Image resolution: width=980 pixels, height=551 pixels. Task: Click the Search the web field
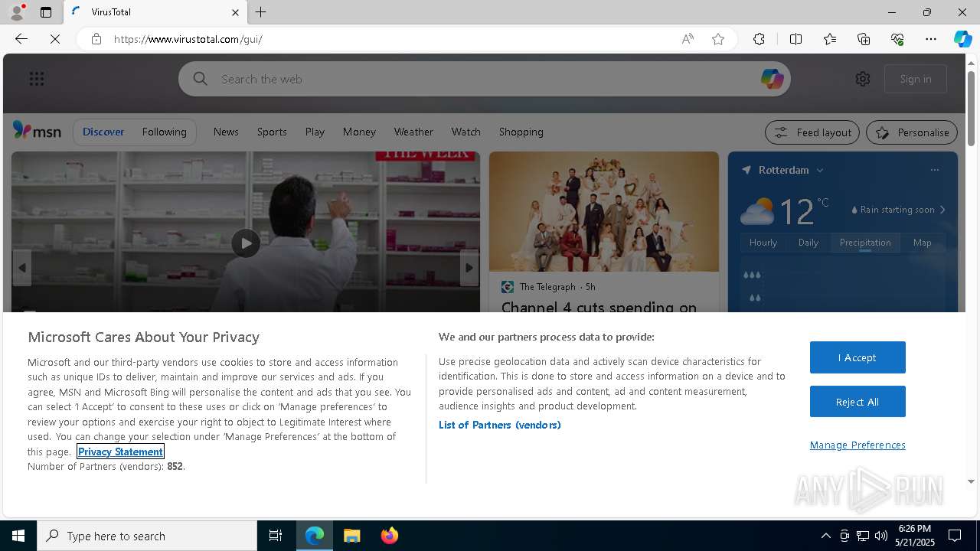pos(485,79)
